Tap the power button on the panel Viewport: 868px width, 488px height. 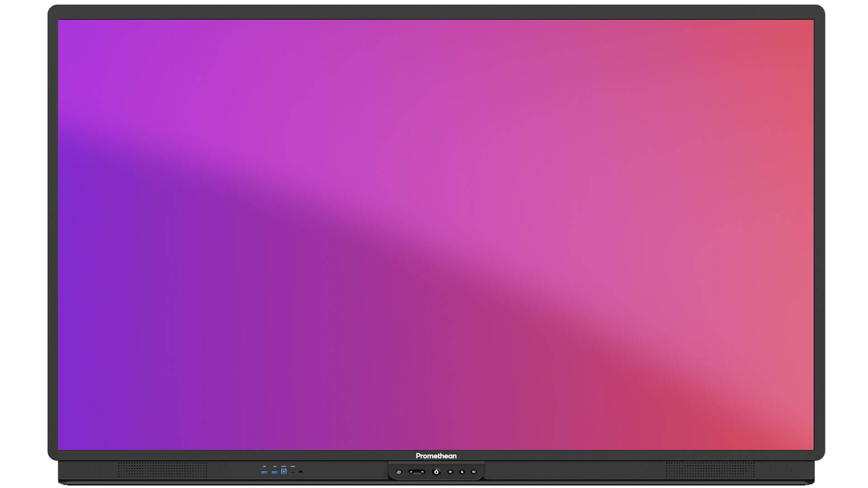tap(399, 472)
